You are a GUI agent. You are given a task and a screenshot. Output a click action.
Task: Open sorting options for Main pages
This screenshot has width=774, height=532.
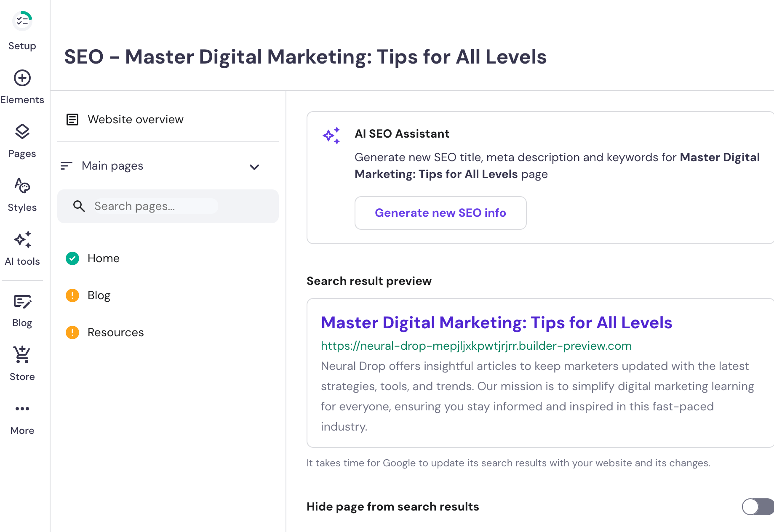tap(66, 165)
